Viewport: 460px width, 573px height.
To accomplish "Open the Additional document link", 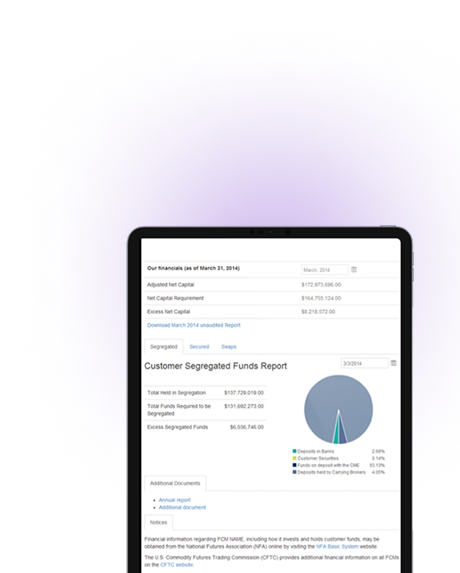I will coord(182,507).
